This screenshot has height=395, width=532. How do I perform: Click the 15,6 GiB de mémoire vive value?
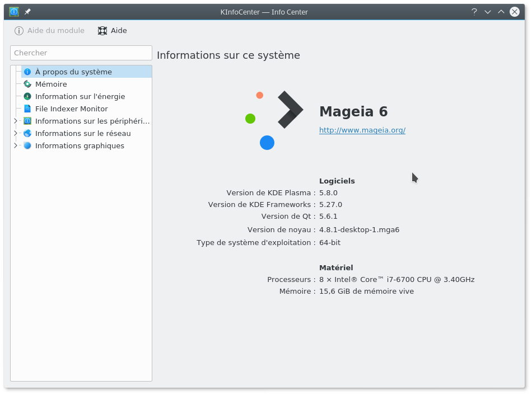click(366, 291)
